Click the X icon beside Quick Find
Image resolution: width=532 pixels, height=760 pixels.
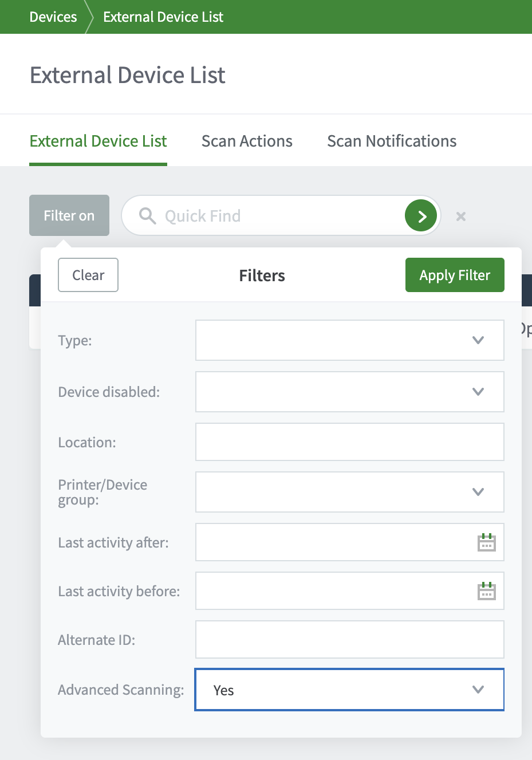461,216
